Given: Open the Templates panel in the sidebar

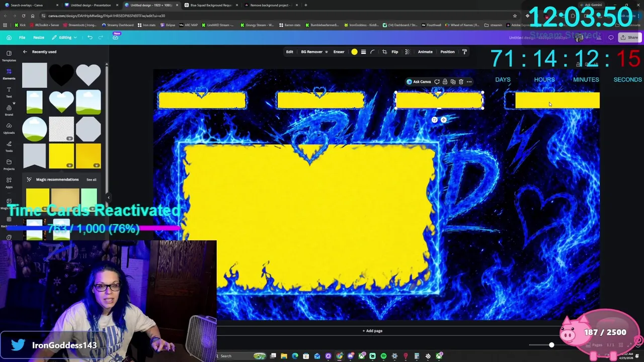Looking at the screenshot, I should 9,55.
